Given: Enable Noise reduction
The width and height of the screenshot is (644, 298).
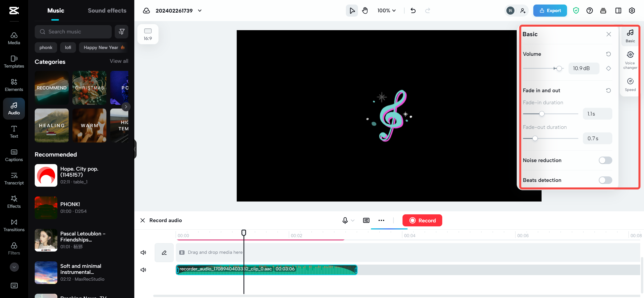Looking at the screenshot, I should (x=605, y=160).
